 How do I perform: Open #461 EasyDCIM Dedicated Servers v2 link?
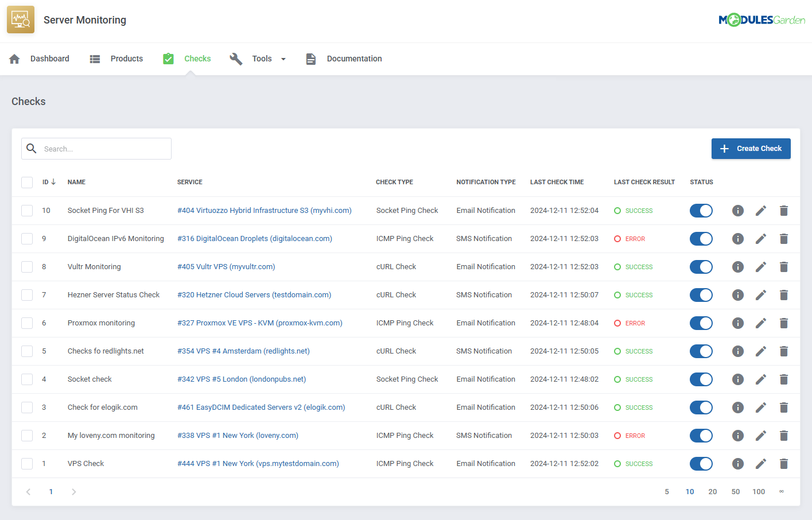261,408
